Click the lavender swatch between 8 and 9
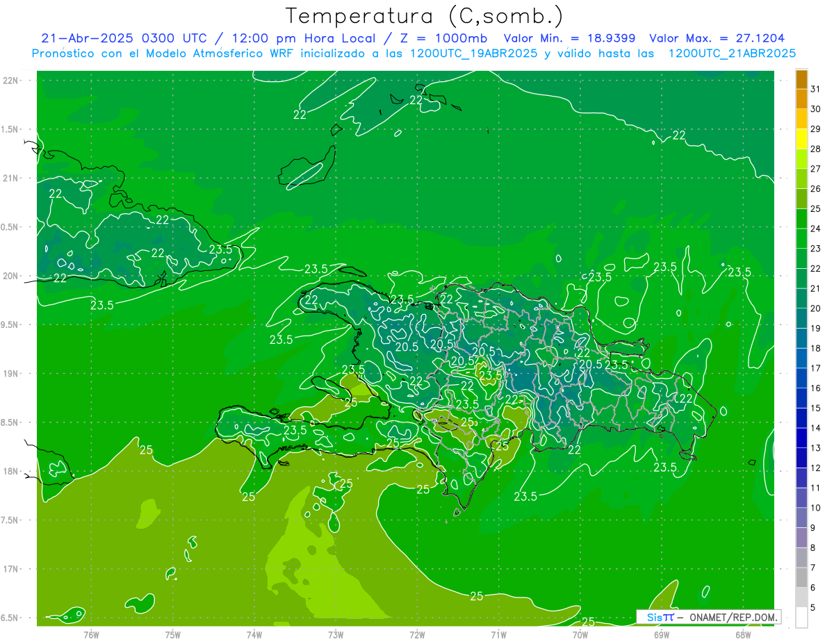 [x=801, y=538]
